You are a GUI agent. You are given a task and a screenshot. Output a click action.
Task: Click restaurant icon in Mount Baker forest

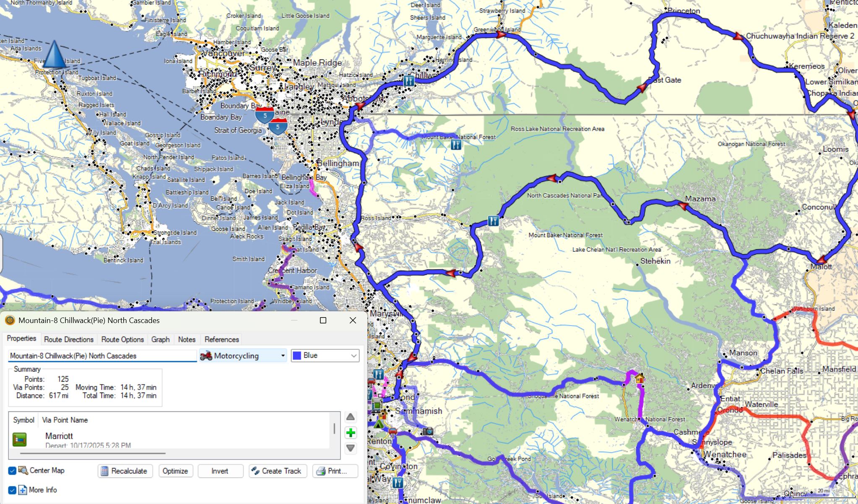(456, 145)
